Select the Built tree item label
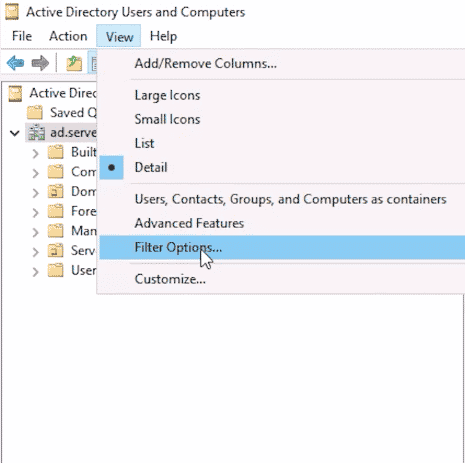The image size is (465, 463). click(84, 152)
